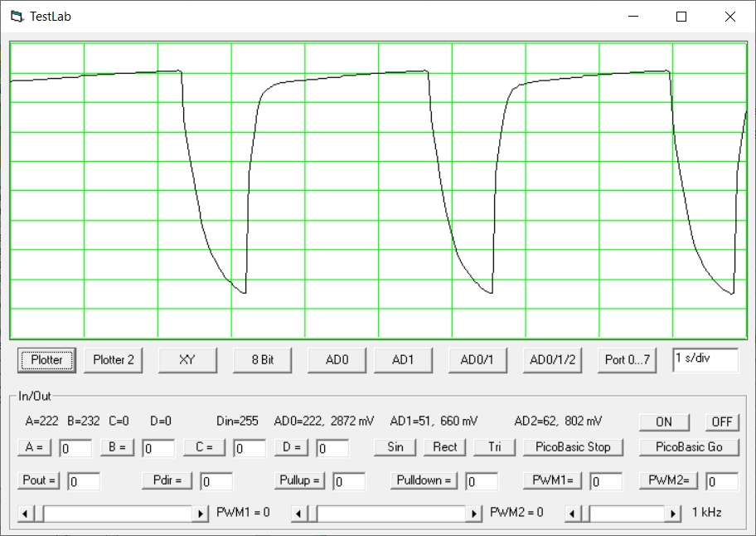The height and width of the screenshot is (536, 756).
Task: Open Plotter 2 view
Action: [114, 360]
